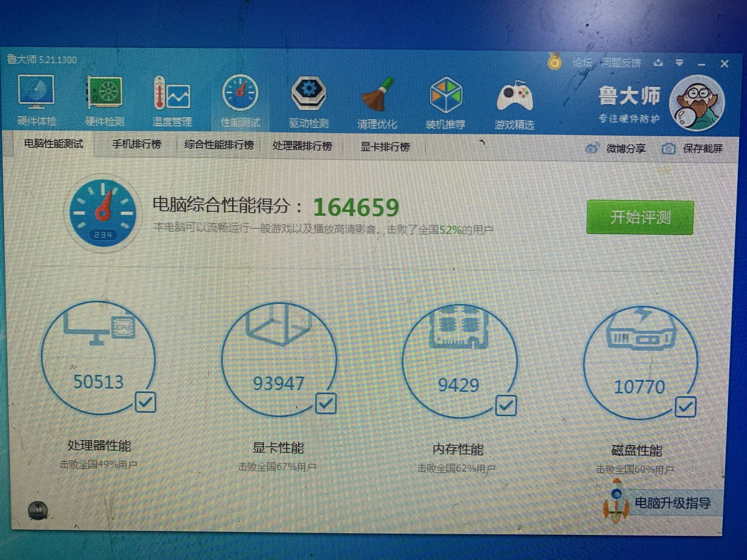The width and height of the screenshot is (747, 560).
Task: Uncheck the 内存性能 test checkbox
Action: point(506,406)
